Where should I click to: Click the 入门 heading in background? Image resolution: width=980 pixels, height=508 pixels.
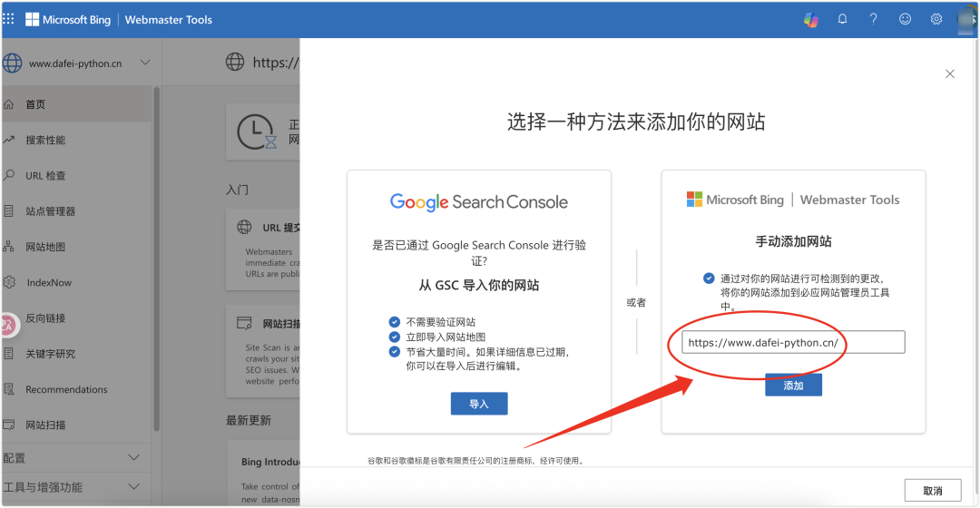(237, 190)
